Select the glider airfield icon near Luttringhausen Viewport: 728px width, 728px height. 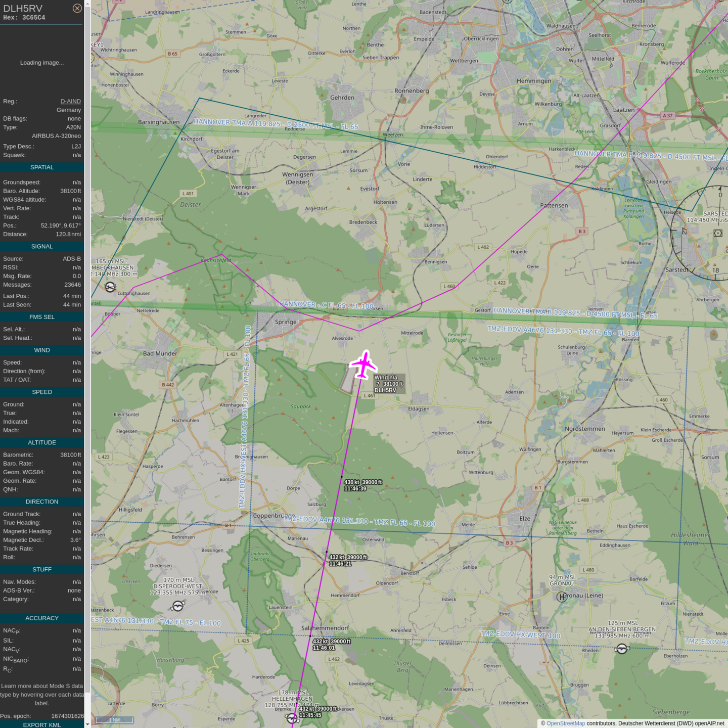tap(110, 287)
